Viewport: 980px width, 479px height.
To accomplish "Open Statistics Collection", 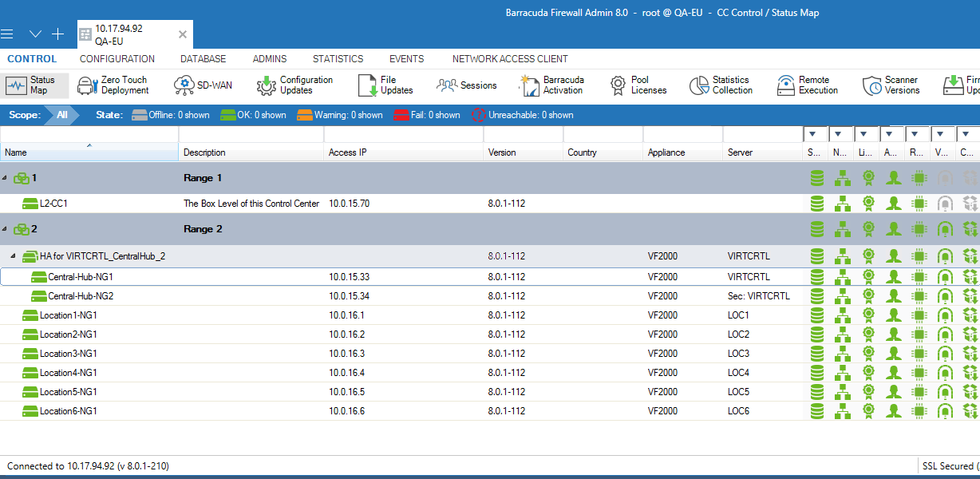I will click(x=721, y=85).
